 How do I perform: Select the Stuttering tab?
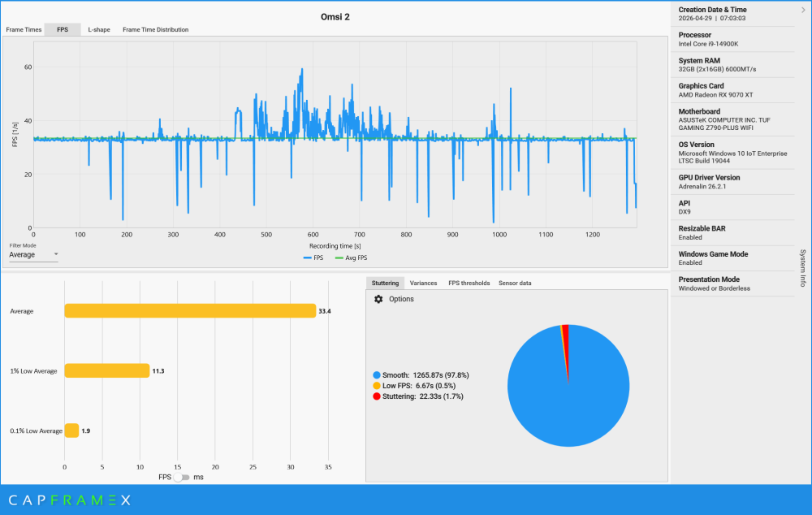385,283
